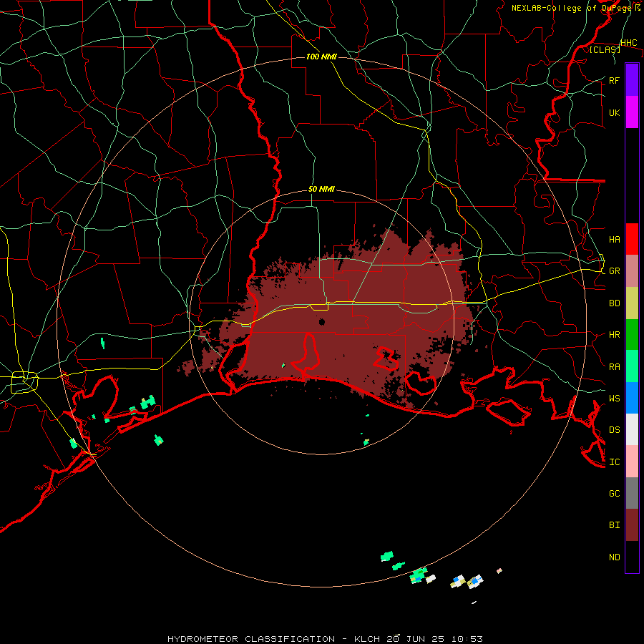Click the BI dark red legend swatch
The height and width of the screenshot is (644, 644).
(632, 525)
